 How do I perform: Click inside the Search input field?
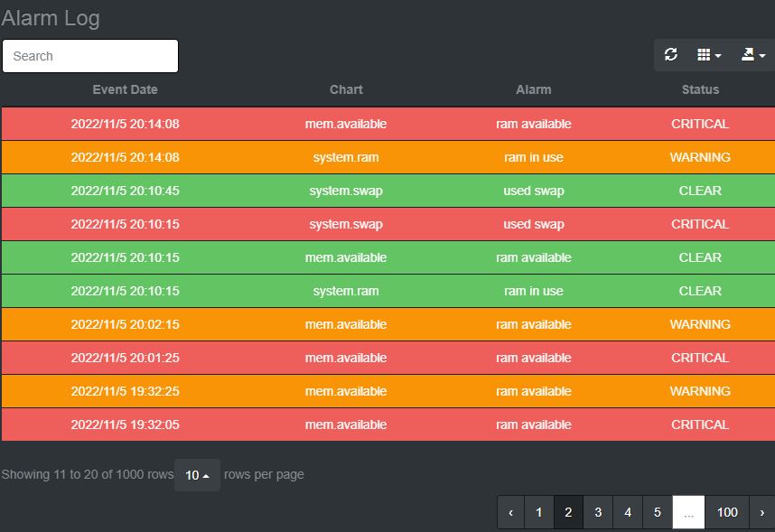coord(90,56)
